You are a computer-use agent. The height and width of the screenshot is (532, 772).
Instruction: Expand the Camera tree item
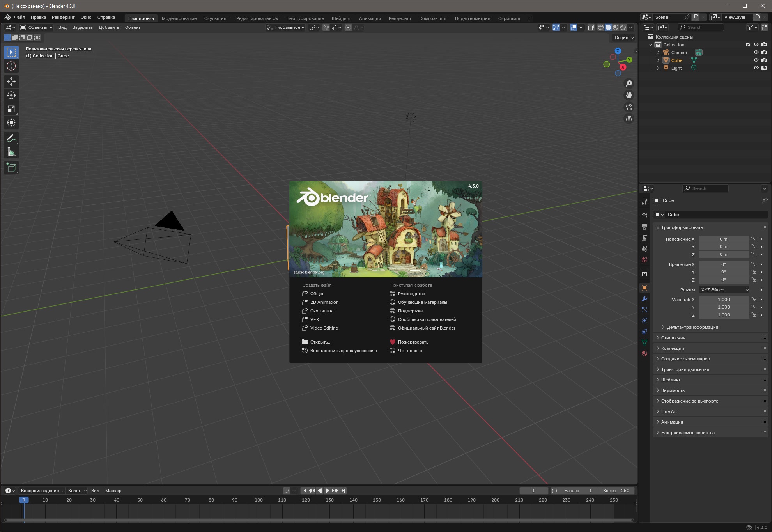658,53
